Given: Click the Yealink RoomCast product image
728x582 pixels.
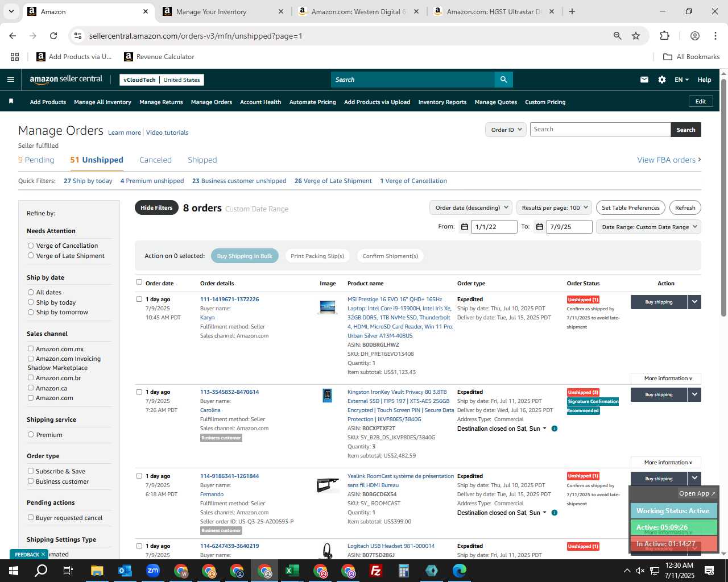Looking at the screenshot, I should coord(328,485).
